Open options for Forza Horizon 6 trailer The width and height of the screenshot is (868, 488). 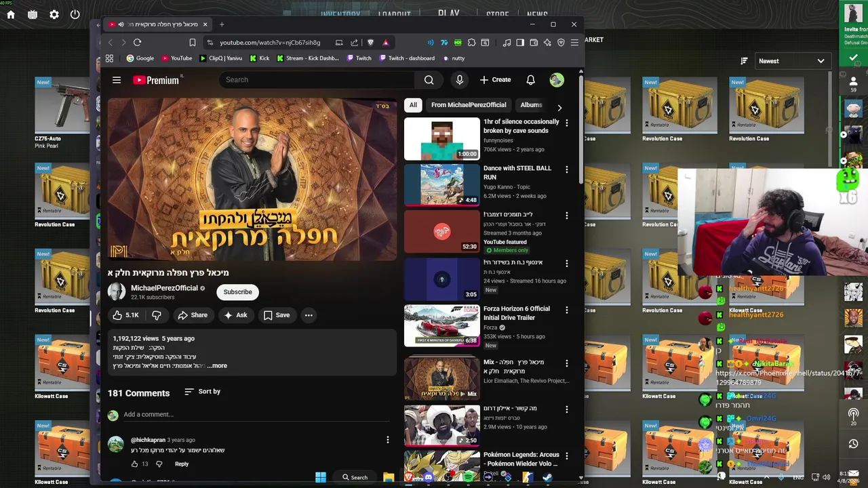click(567, 310)
